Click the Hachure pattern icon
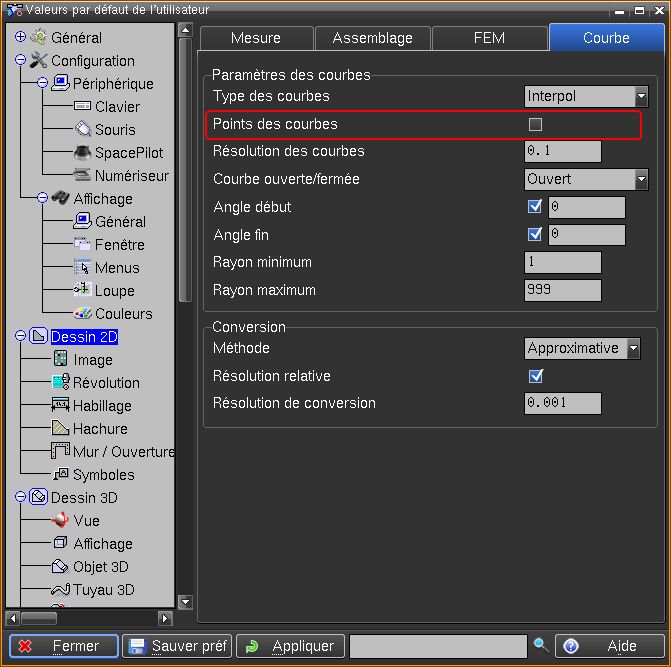 tap(60, 429)
